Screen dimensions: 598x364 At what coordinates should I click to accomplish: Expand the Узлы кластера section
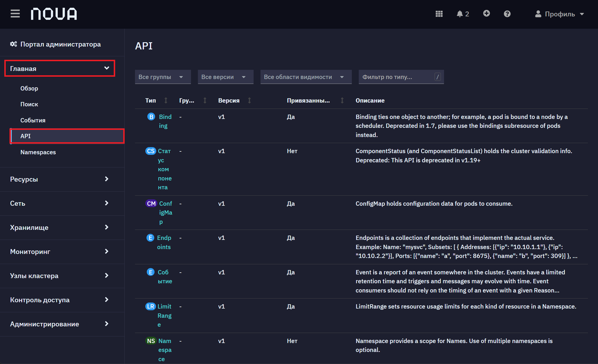60,276
